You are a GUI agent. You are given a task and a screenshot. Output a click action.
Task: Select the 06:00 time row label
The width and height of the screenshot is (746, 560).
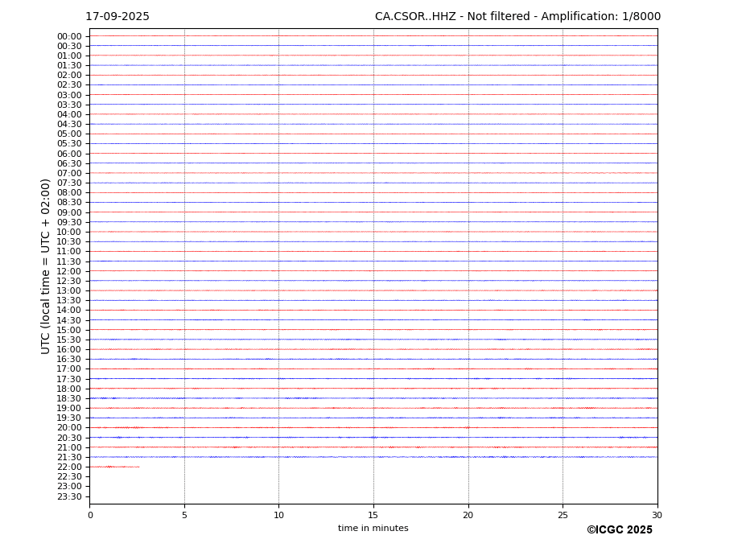coord(69,154)
